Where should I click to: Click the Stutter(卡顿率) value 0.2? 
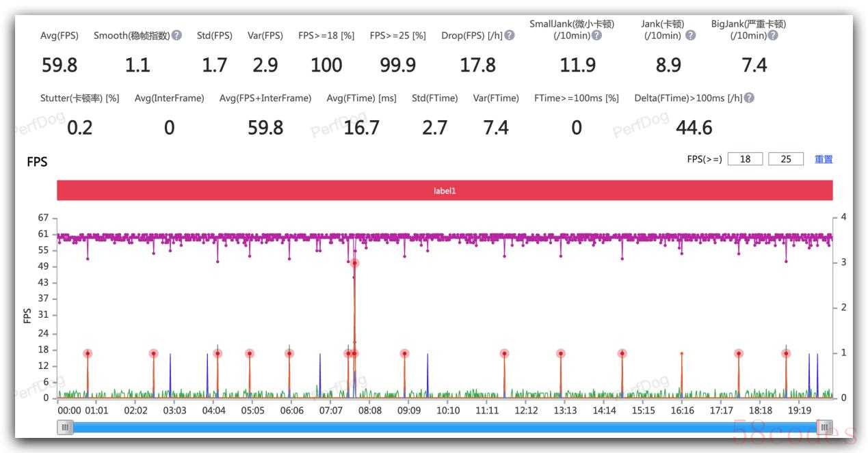80,128
